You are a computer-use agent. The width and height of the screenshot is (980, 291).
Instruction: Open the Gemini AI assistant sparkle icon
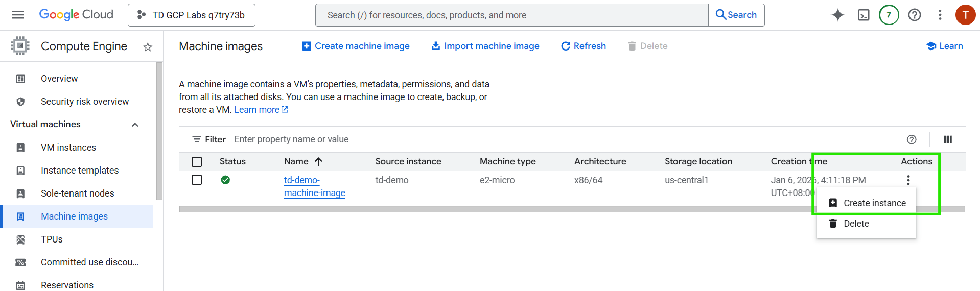pyautogui.click(x=837, y=15)
